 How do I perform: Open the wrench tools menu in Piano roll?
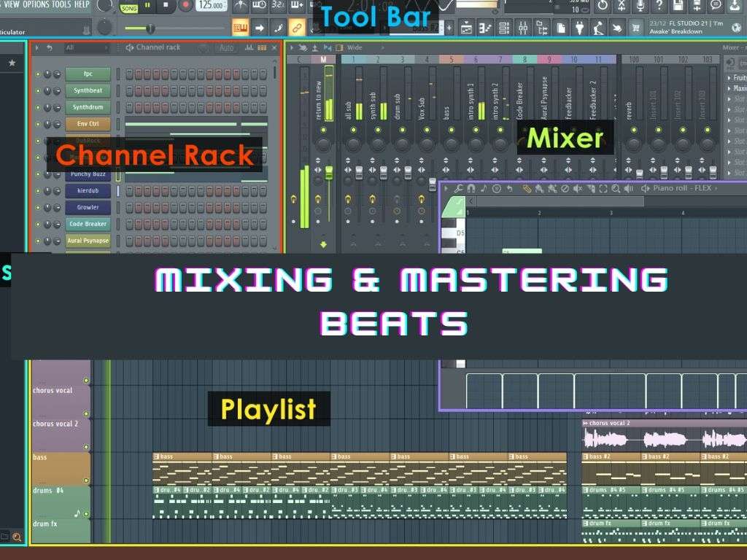pyautogui.click(x=458, y=189)
